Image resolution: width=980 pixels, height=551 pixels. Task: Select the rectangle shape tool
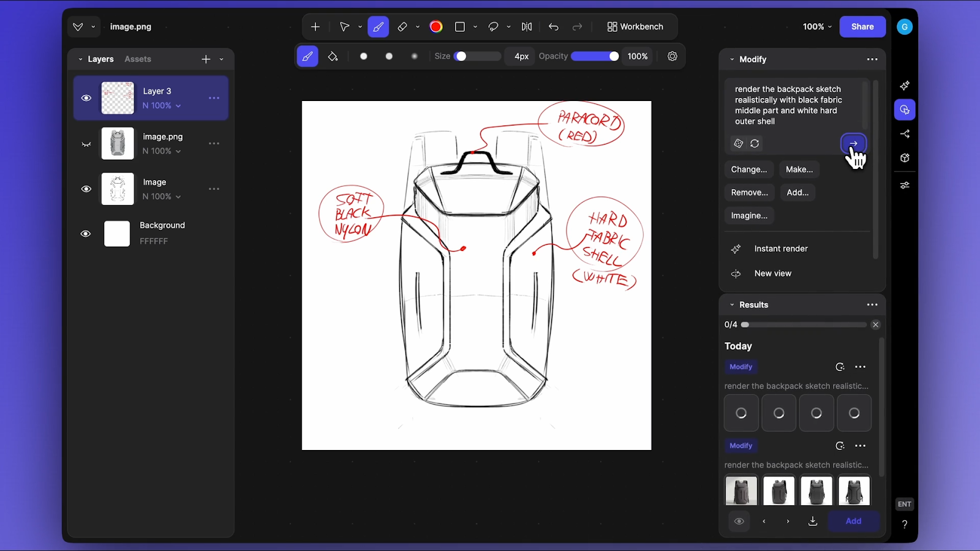pyautogui.click(x=460, y=27)
